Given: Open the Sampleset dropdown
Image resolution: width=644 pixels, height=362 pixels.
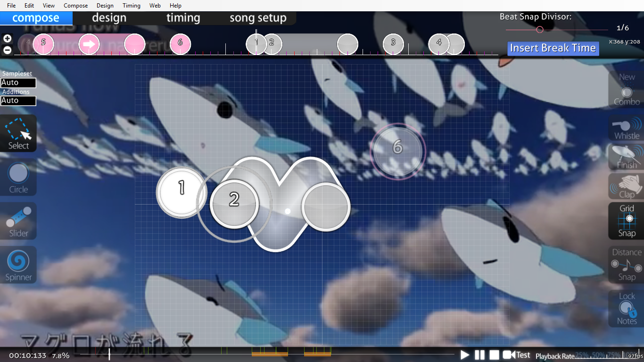Looking at the screenshot, I should pos(18,82).
